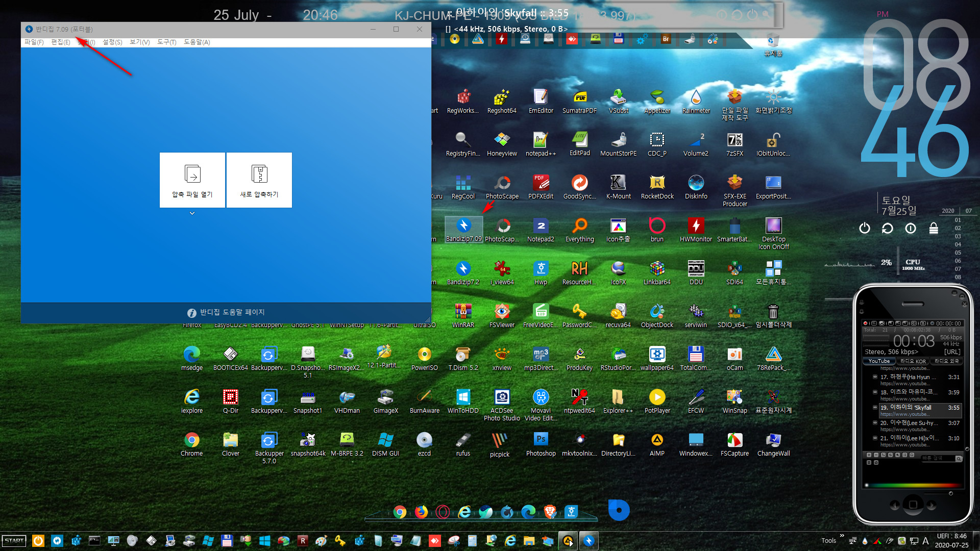Click the Bandizip button on the taskbar

(x=589, y=541)
